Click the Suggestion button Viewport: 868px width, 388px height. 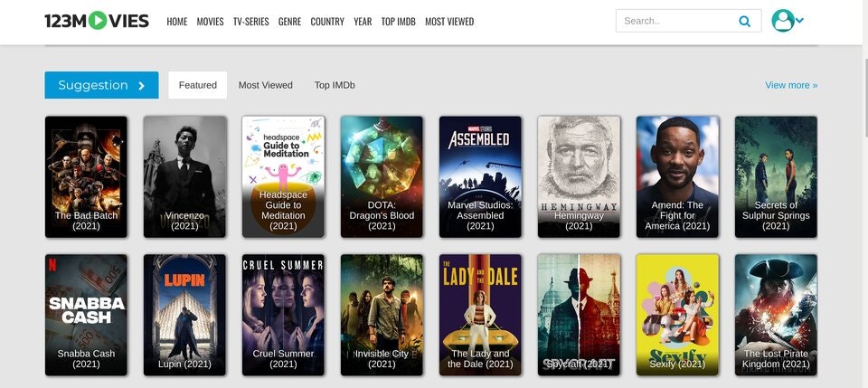tap(101, 85)
